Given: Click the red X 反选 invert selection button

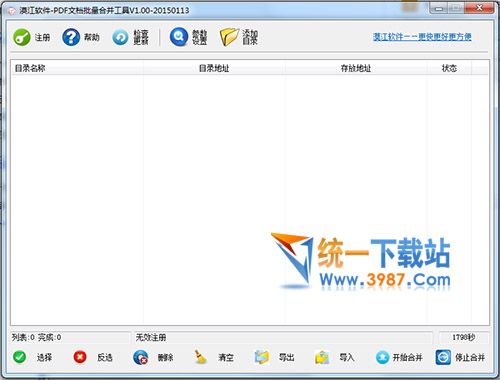Looking at the screenshot, I should [x=93, y=357].
